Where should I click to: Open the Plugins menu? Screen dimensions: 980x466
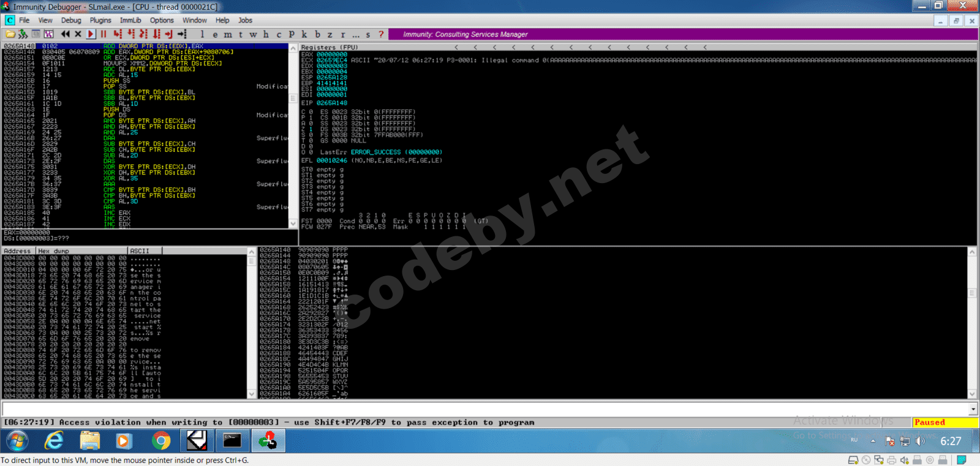click(100, 20)
